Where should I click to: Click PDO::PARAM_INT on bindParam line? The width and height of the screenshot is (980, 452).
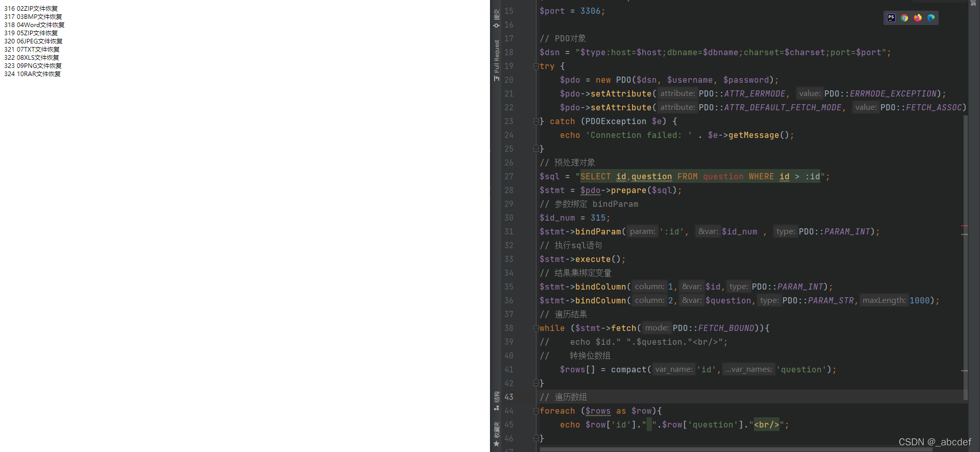point(835,232)
